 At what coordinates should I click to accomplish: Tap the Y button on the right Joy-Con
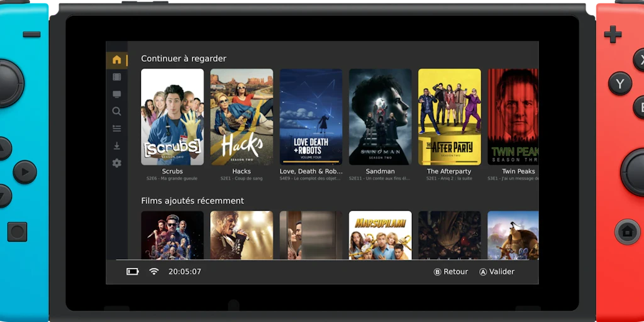[619, 84]
